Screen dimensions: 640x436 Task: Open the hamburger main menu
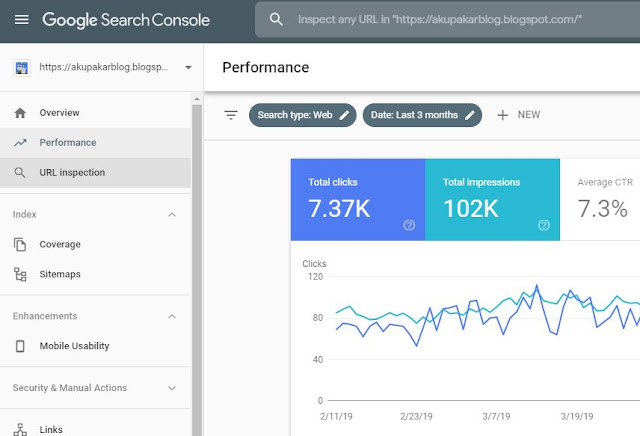coord(22,20)
